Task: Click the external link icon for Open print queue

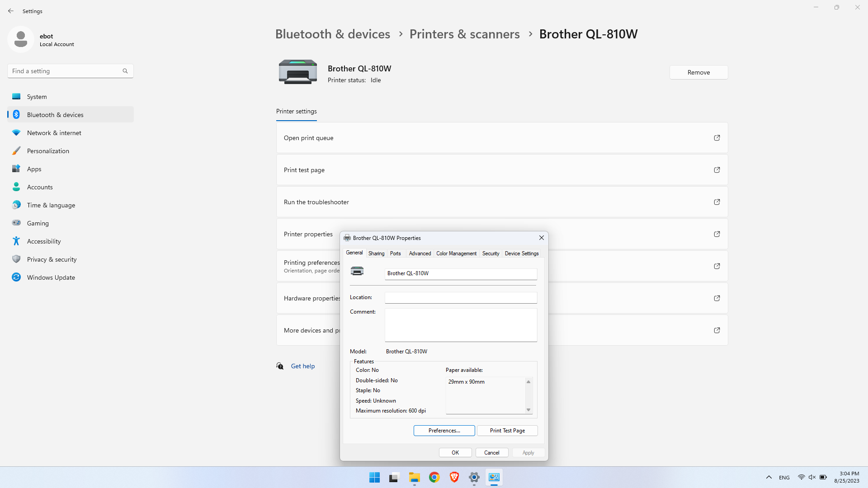Action: pyautogui.click(x=717, y=138)
